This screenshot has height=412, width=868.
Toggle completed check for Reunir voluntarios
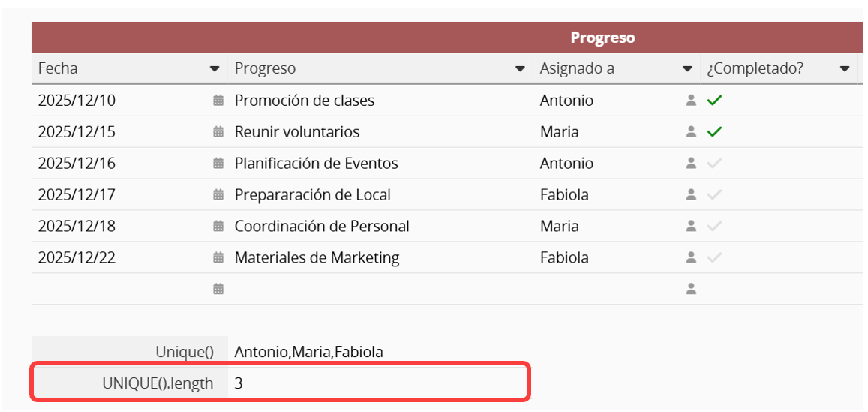[x=714, y=132]
